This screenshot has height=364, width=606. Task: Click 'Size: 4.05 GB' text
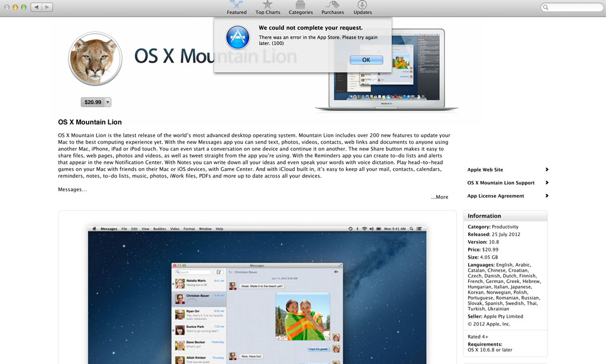click(x=483, y=257)
